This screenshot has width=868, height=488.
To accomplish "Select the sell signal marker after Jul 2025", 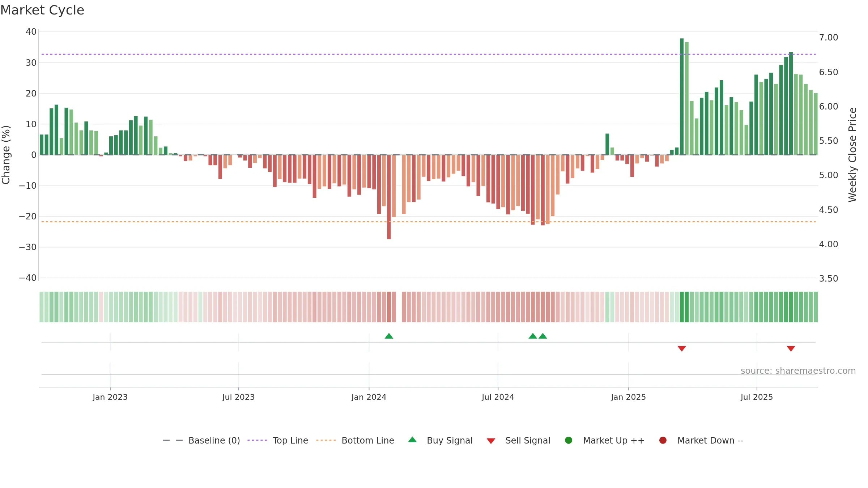I will [x=791, y=348].
